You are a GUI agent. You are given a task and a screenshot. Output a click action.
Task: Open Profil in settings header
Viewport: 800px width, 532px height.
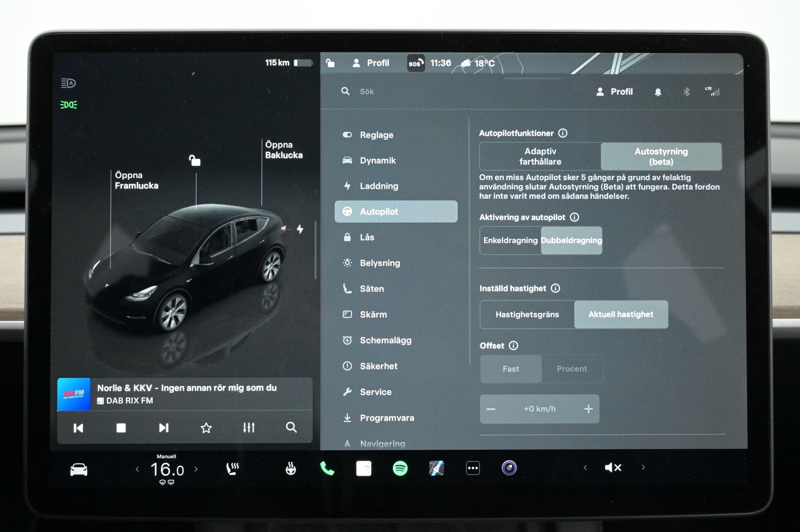point(614,91)
